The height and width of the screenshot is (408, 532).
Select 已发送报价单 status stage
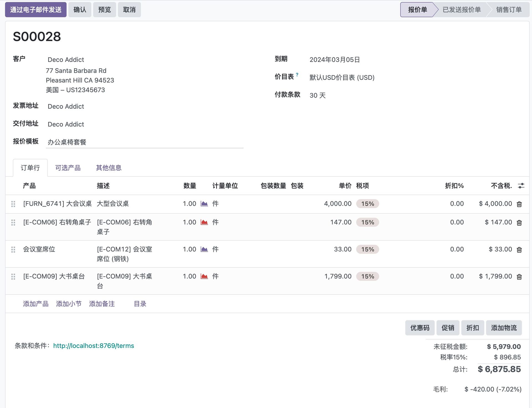[461, 10]
